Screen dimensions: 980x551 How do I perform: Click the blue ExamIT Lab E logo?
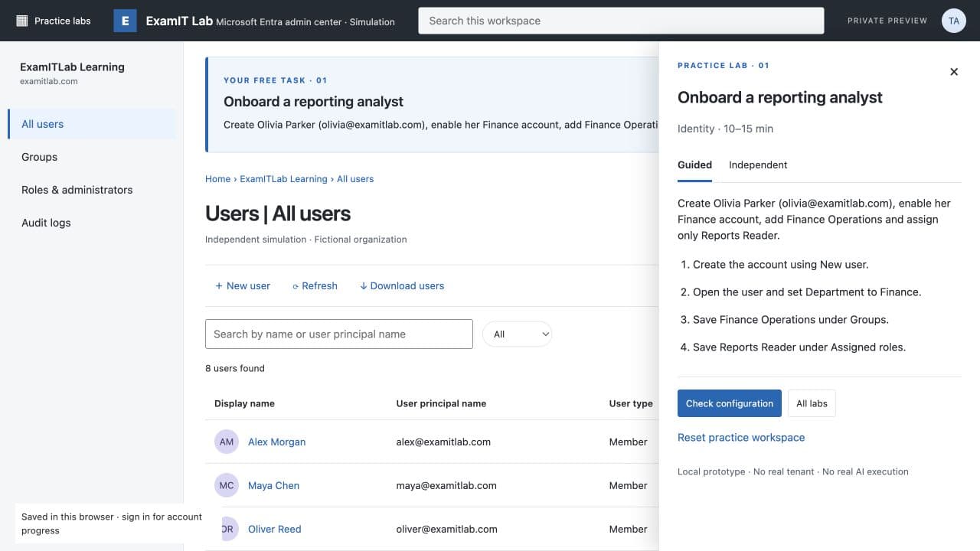pyautogui.click(x=125, y=21)
